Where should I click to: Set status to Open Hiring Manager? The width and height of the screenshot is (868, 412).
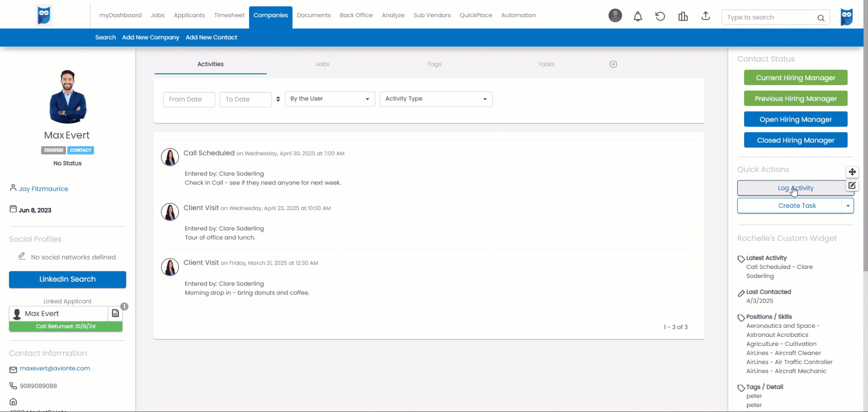point(796,119)
